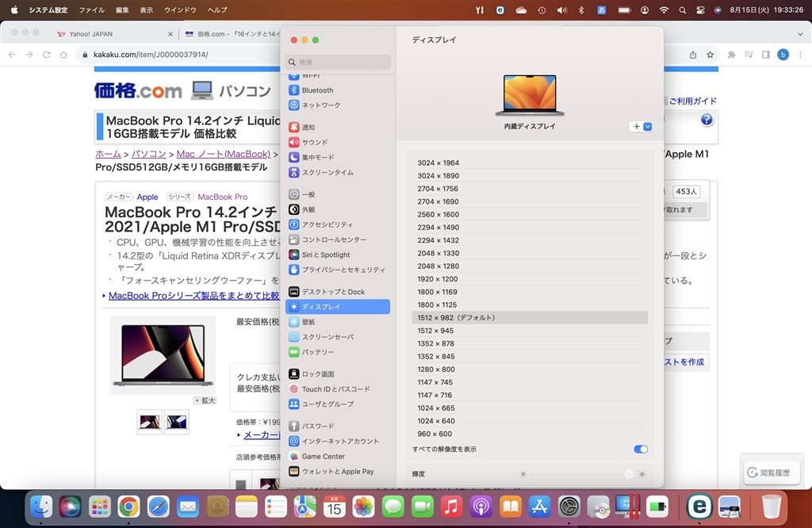Open Game Center settings in the sidebar
Screen dimensions: 812x528
point(338,456)
